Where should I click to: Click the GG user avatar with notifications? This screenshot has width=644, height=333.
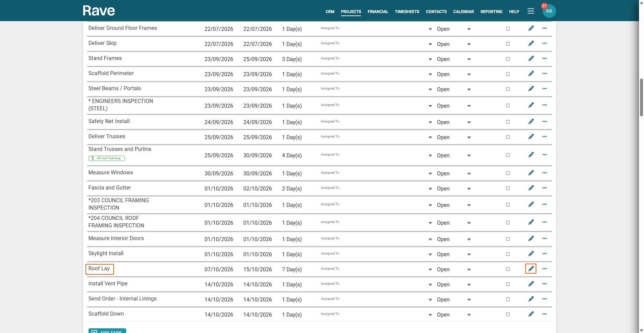pyautogui.click(x=549, y=11)
